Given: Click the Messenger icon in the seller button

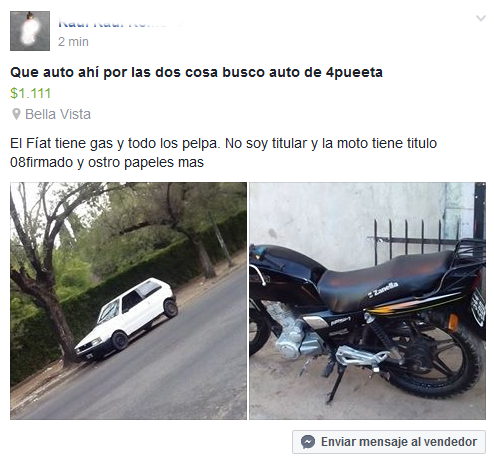Looking at the screenshot, I should coord(307,442).
